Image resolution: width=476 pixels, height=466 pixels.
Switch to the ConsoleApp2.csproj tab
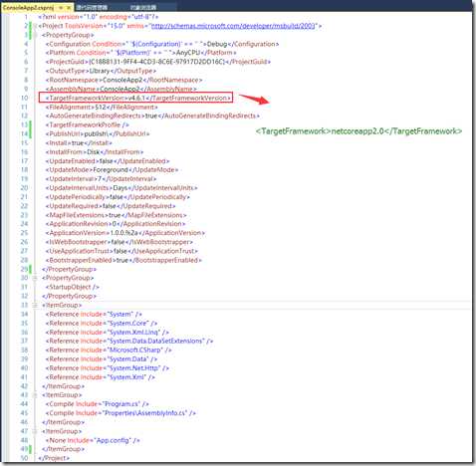click(x=29, y=7)
